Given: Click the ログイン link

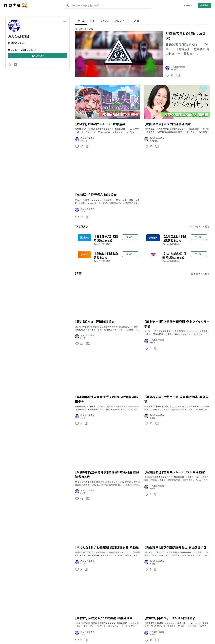Looking at the screenshot, I should tap(188, 5).
